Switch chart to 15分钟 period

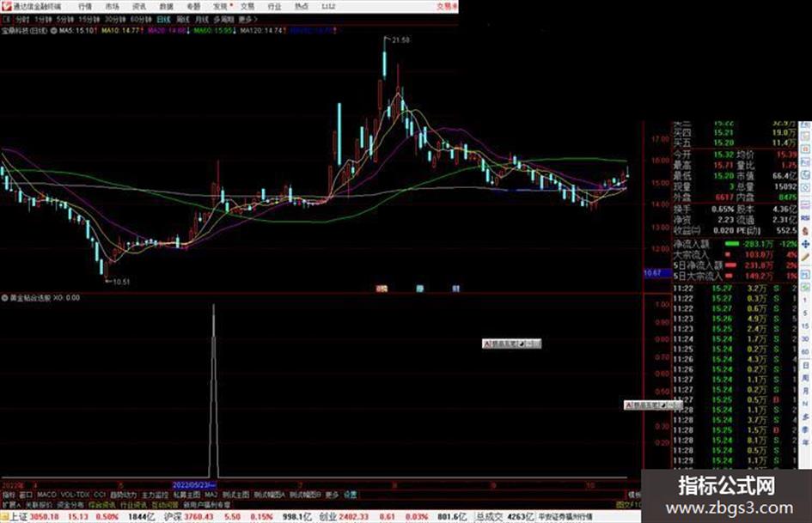coord(89,19)
